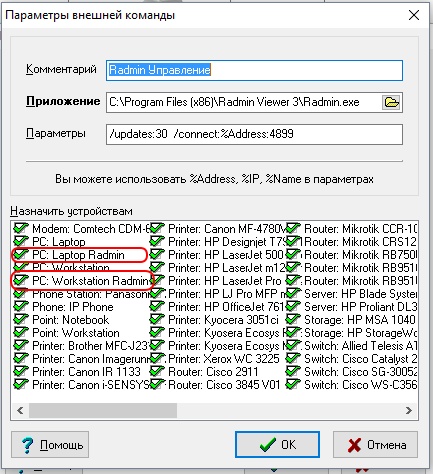Select Phone Station: Panasonic text
This screenshot has width=433, height=474.
point(91,294)
